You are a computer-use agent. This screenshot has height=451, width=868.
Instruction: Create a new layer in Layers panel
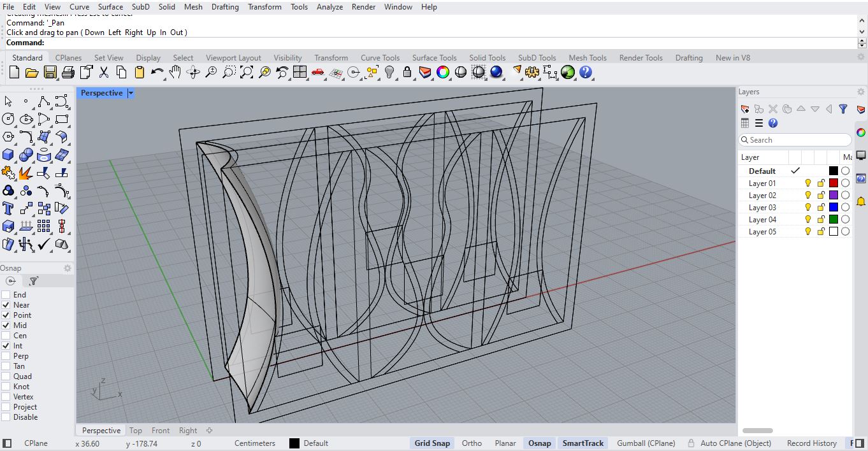744,110
